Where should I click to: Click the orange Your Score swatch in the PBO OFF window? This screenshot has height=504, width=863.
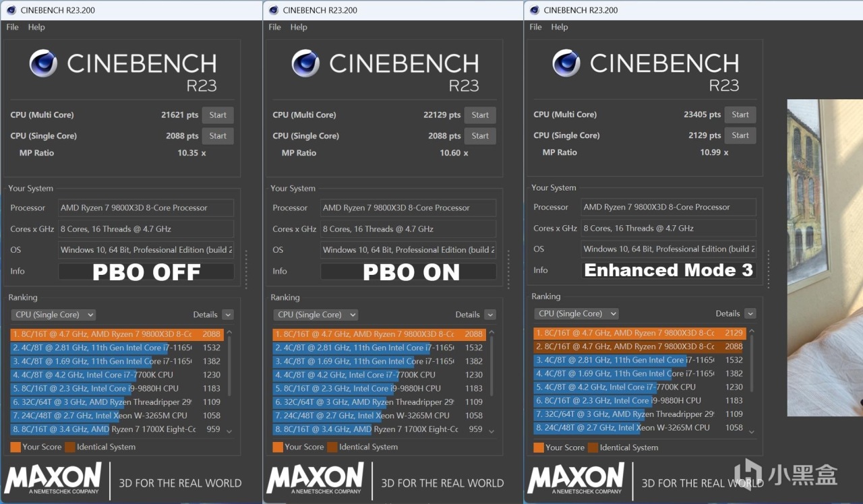pos(15,447)
